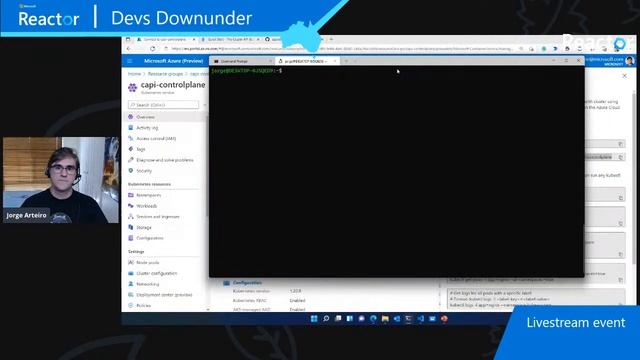The width and height of the screenshot is (640, 360).
Task: Click the Networking icon
Action: coord(131,284)
